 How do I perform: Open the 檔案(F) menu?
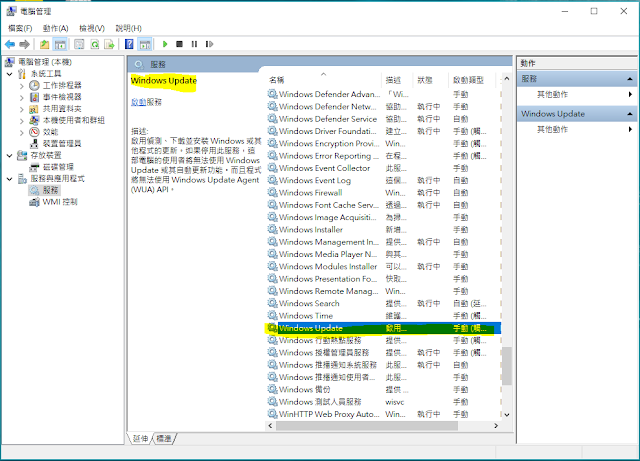point(20,28)
